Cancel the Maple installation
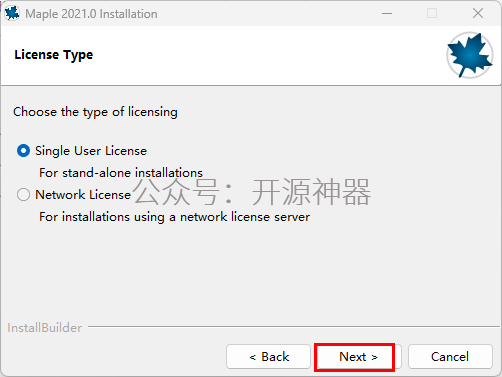The width and height of the screenshot is (502, 377). click(x=450, y=357)
